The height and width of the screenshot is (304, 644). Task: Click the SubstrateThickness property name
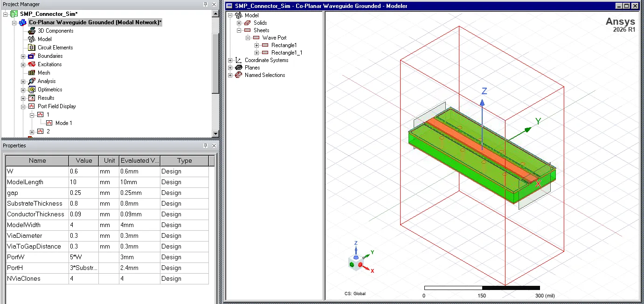click(x=35, y=203)
